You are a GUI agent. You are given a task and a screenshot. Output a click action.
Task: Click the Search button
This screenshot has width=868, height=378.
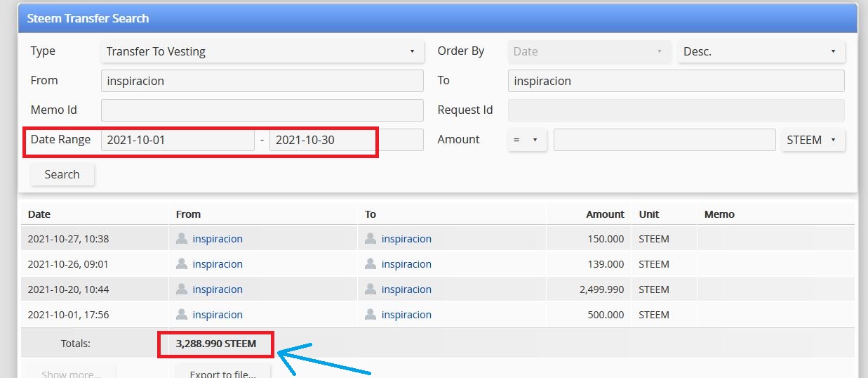[62, 174]
